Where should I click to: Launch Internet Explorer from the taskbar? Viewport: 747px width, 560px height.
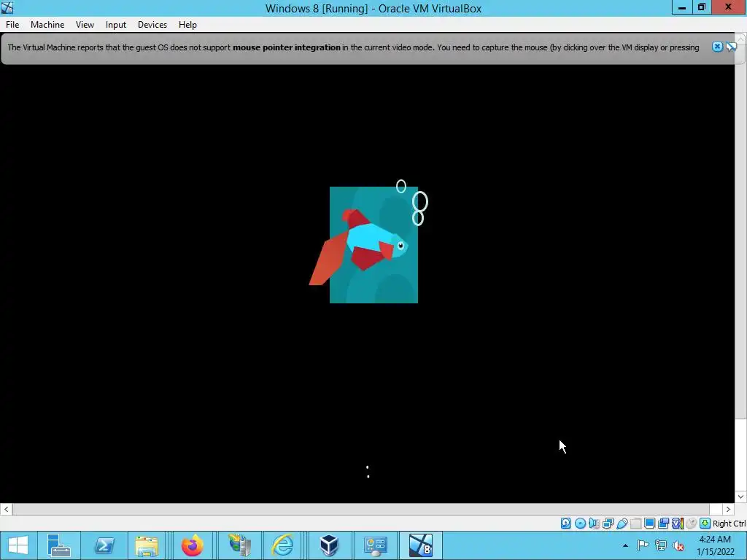[282, 545]
